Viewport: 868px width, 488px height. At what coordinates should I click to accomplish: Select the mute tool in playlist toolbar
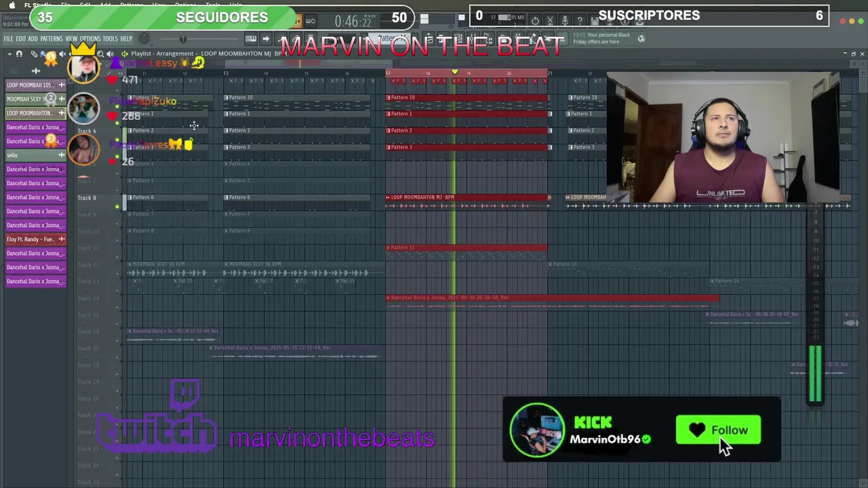coord(62,54)
